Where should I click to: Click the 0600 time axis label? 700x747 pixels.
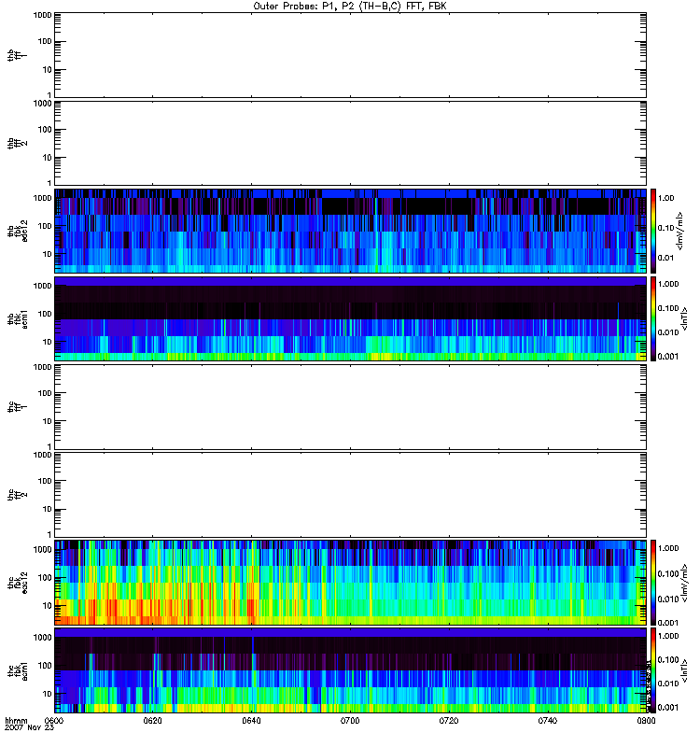55,722
